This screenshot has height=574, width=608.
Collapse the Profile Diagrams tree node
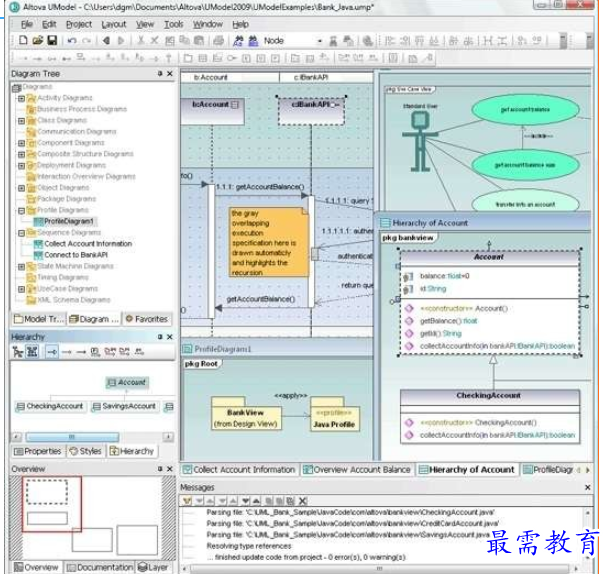point(21,211)
